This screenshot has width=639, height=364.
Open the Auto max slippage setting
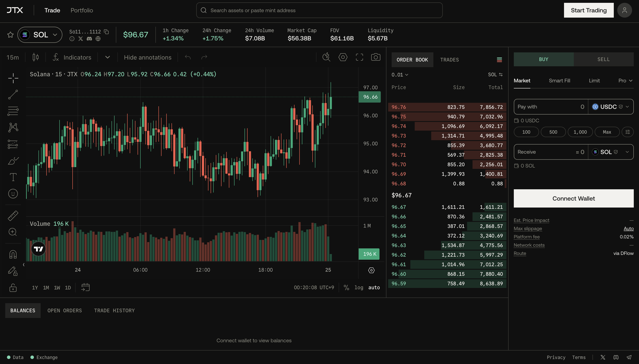(629, 228)
